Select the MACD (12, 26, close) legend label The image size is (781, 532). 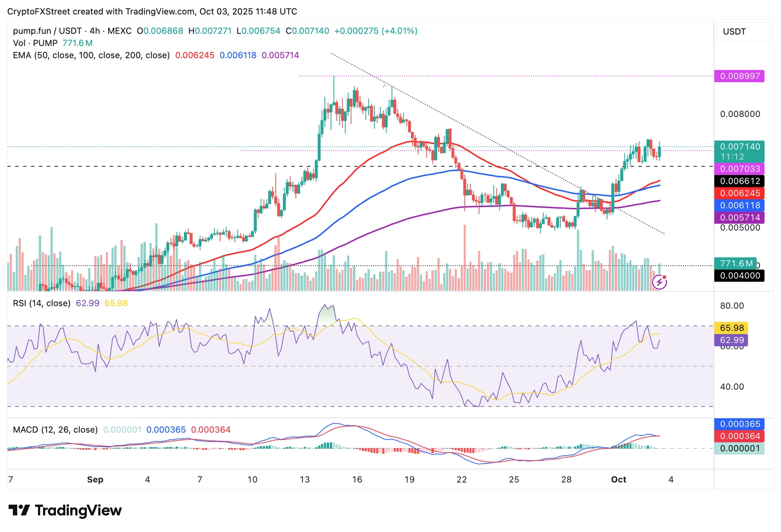[x=55, y=430]
